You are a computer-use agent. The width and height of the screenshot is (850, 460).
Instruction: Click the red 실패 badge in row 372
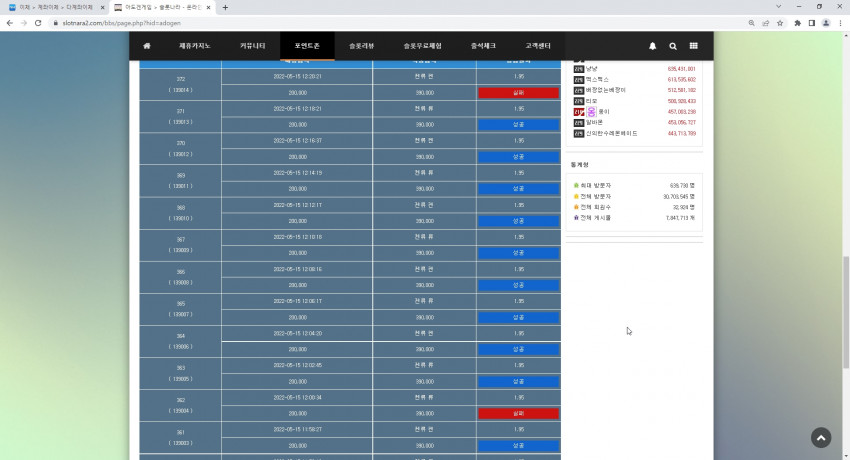click(x=518, y=93)
